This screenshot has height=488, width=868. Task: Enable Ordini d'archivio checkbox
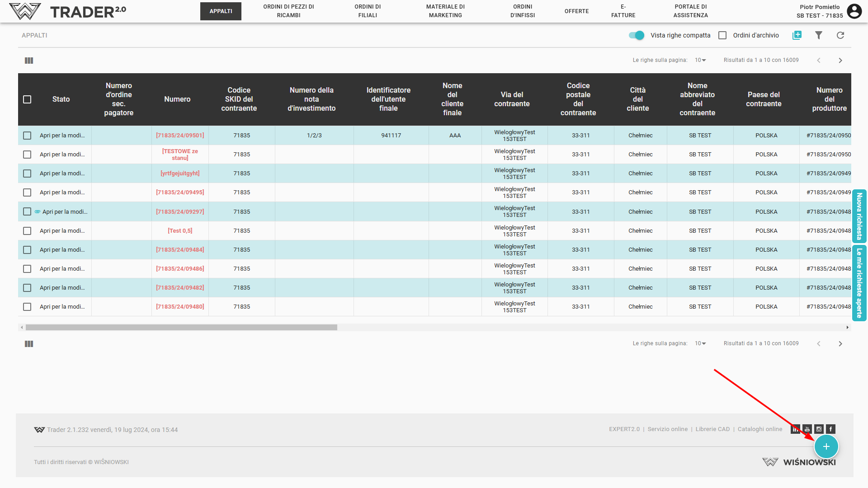pyautogui.click(x=722, y=35)
